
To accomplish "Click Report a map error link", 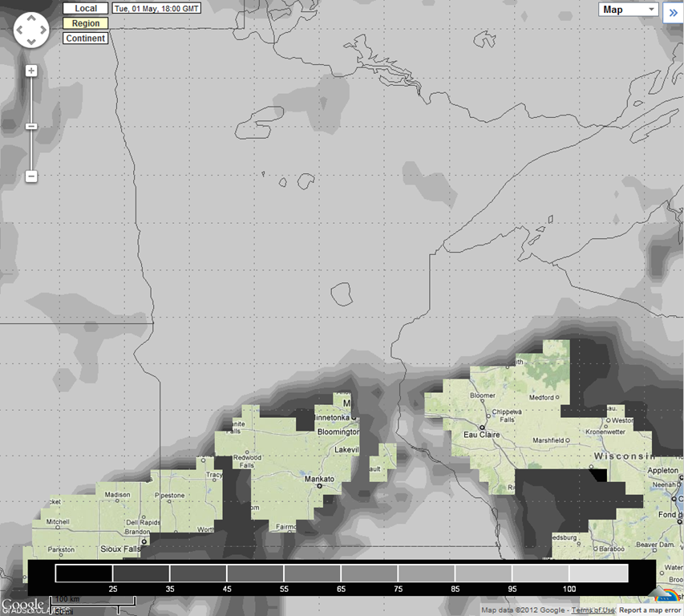I will [650, 610].
